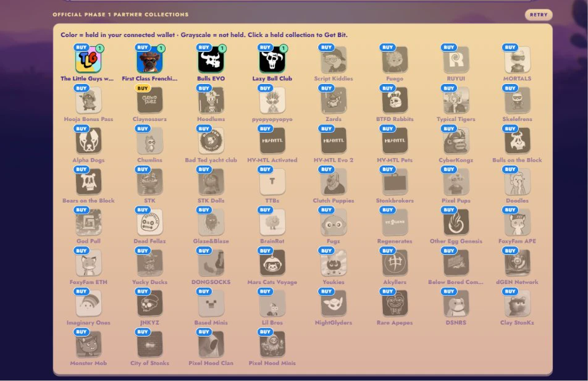Image resolution: width=588 pixels, height=381 pixels.
Task: Click the "HV-MTL Activated" label
Action: (272, 160)
